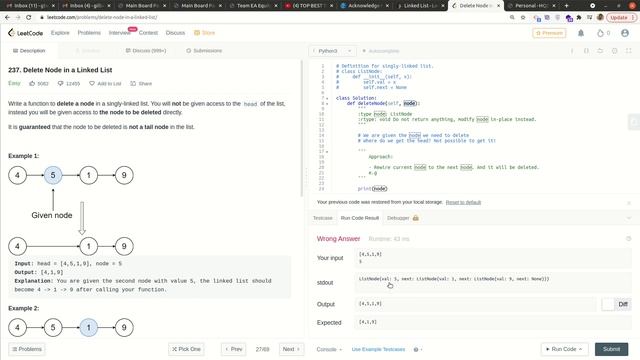Image resolution: width=640 pixels, height=360 pixels.
Task: Open Chrome profile avatar
Action: 600,18
